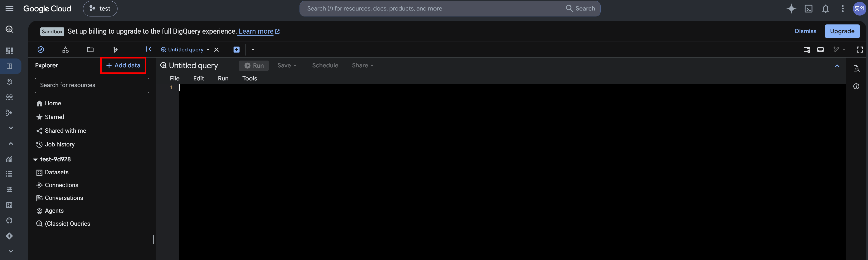Screen dimensions: 868x260
Task: Select the Explorer compass tab icon
Action: click(x=41, y=50)
